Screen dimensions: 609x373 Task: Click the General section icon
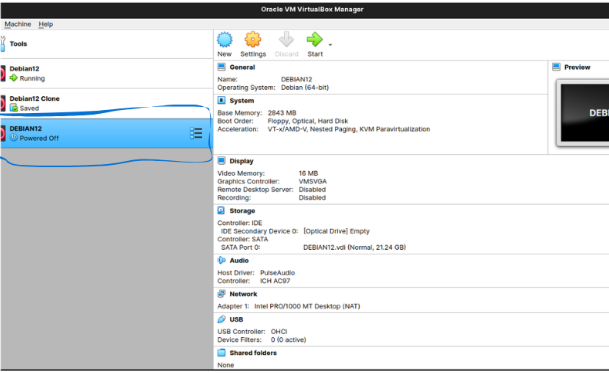point(221,67)
